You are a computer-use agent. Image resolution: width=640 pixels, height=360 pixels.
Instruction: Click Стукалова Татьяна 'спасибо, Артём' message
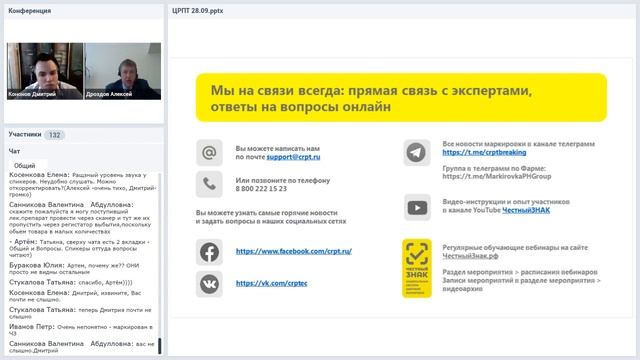tap(71, 282)
